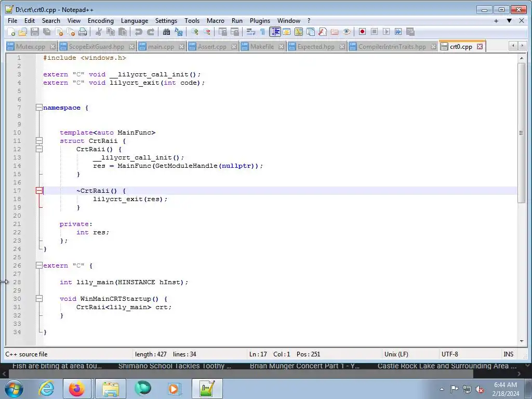The height and width of the screenshot is (399, 532).
Task: Open the Document Map icon
Action: pyautogui.click(x=299, y=32)
